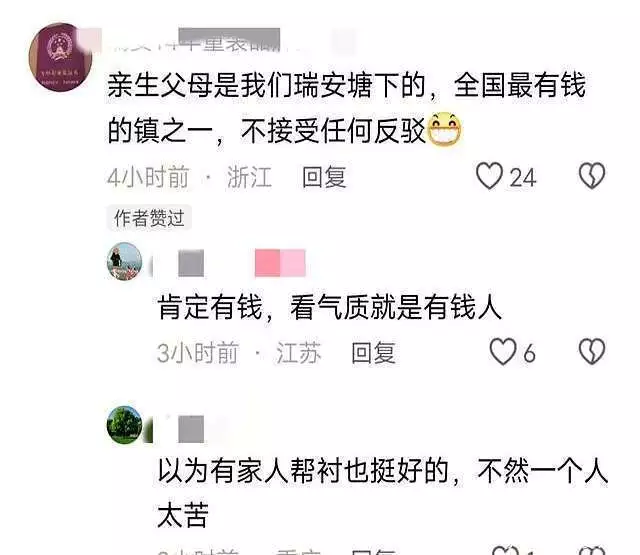This screenshot has width=640, height=555.
Task: Like the Zhejiang comment with 24 likes
Action: point(489,176)
